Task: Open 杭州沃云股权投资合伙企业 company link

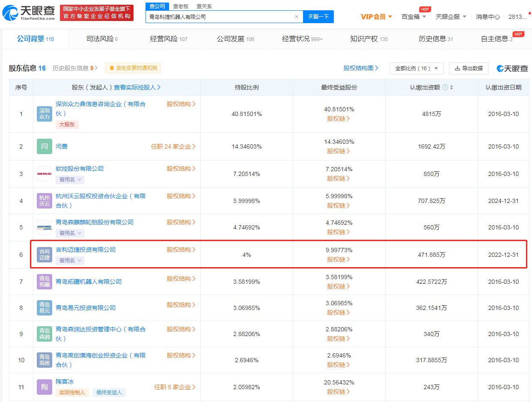Action: coord(101,200)
